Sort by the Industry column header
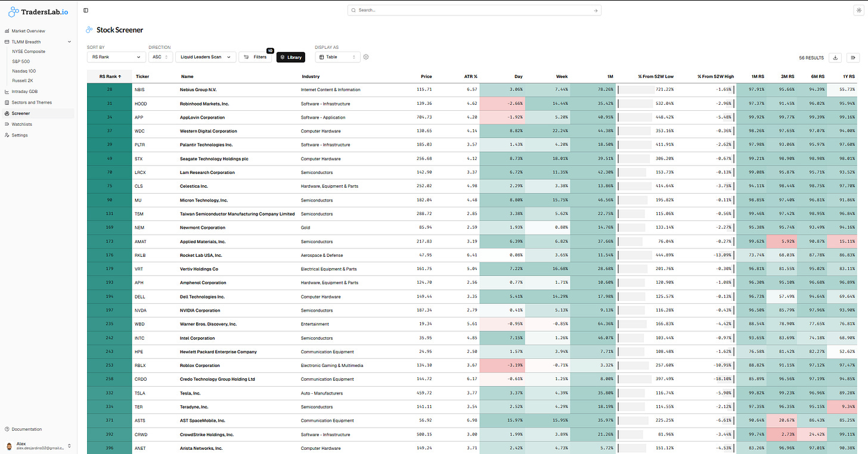The width and height of the screenshot is (868, 454). [x=311, y=76]
